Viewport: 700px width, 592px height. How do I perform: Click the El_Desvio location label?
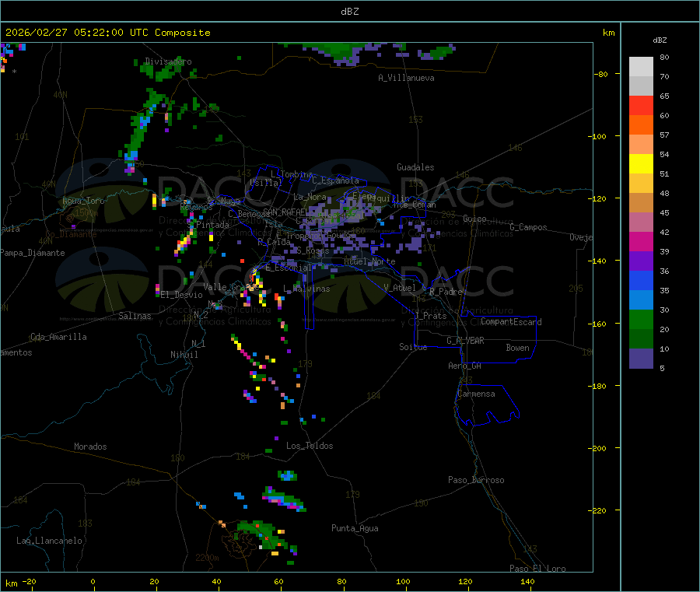(x=181, y=295)
